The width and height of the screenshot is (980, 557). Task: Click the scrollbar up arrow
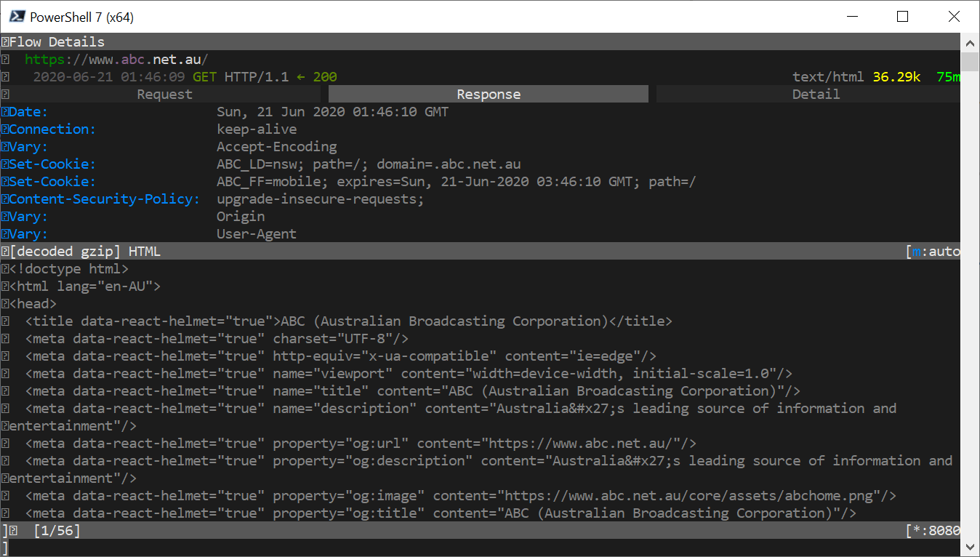click(x=970, y=41)
